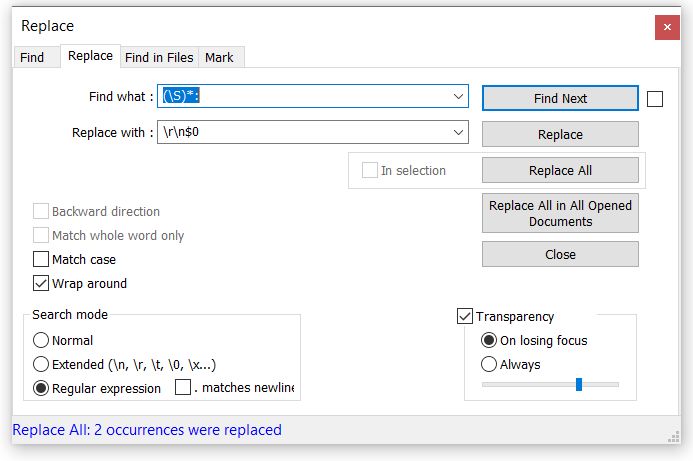Choose Regular expression search mode
This screenshot has height=461, width=693.
41,388
